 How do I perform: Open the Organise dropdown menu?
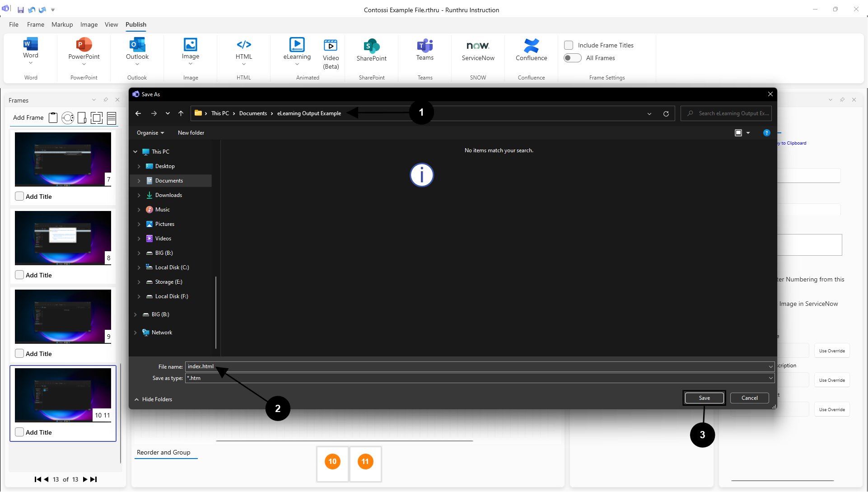(150, 133)
